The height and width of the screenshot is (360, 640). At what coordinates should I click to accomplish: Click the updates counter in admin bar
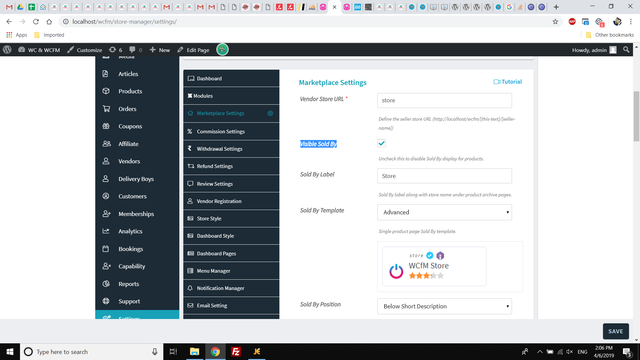point(116,50)
